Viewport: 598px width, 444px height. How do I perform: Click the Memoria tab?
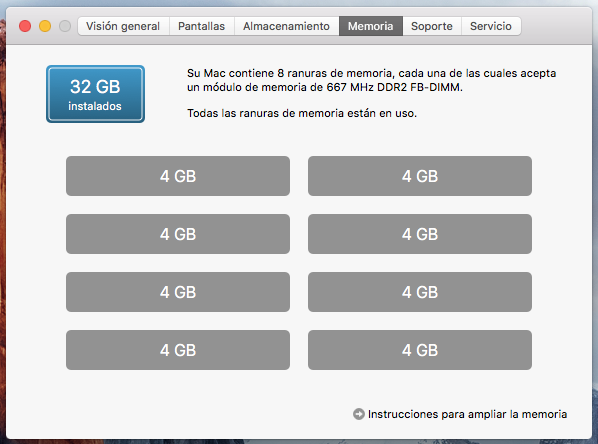point(371,26)
